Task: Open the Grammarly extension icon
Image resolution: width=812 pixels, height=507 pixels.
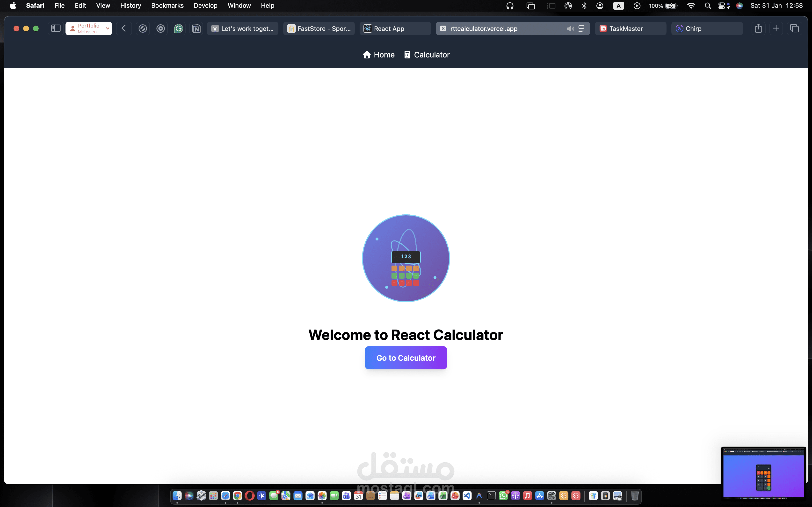Action: (x=179, y=28)
